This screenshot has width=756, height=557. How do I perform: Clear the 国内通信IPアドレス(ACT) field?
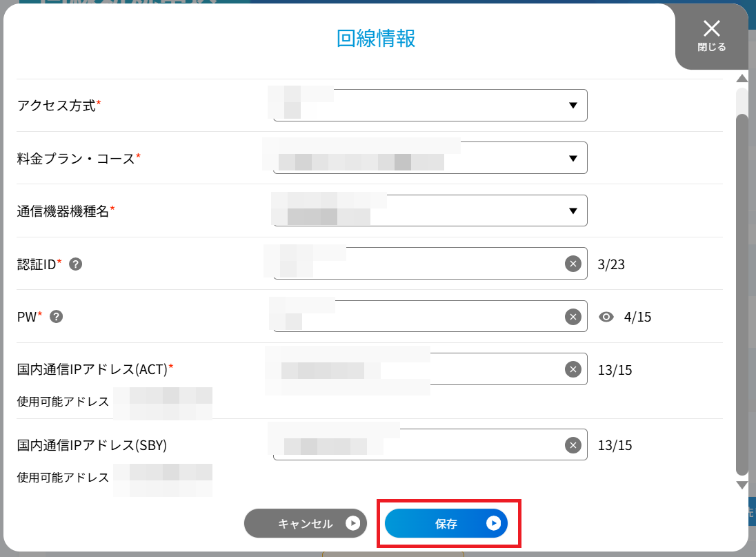573,369
